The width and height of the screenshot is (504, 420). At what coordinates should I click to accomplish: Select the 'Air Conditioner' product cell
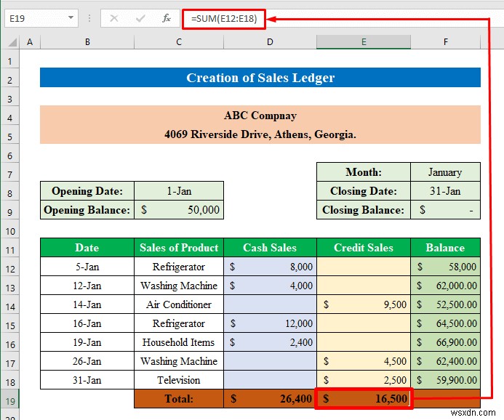tap(179, 304)
